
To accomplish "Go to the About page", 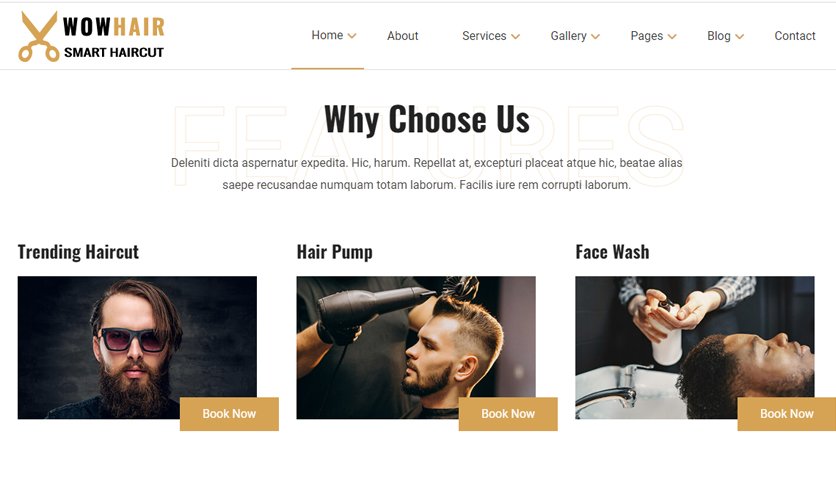I will [403, 36].
